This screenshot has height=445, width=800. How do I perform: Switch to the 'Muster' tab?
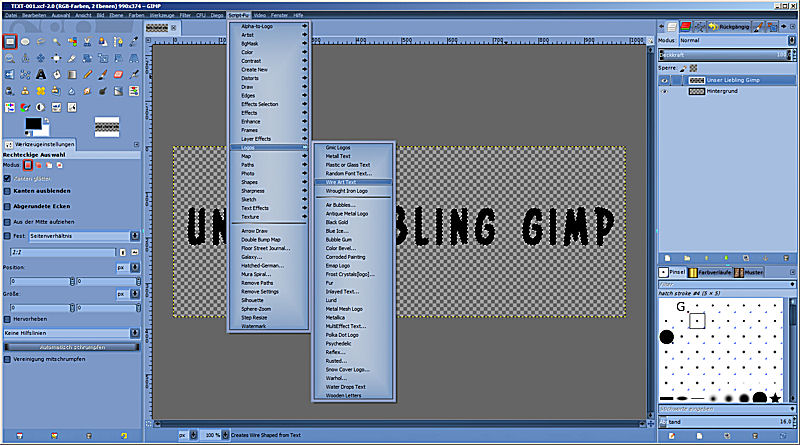[x=748, y=273]
